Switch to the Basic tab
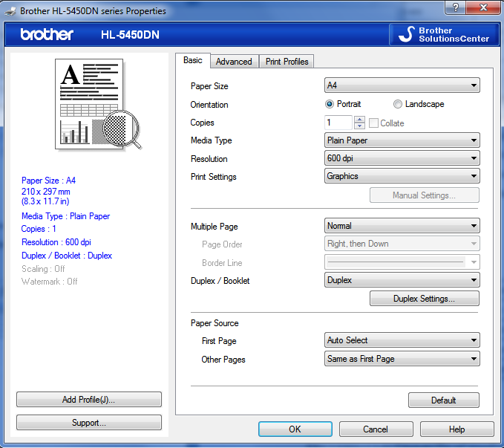Screen dimensions: 504x448 pos(193,60)
